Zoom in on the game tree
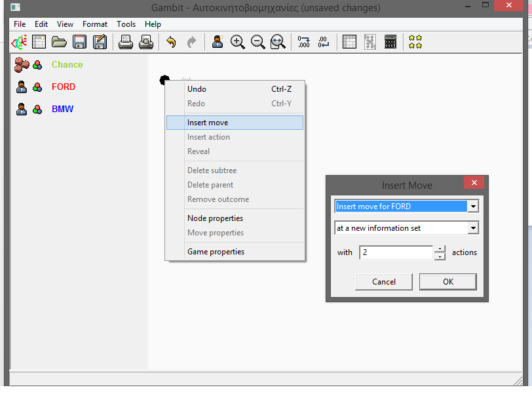 (237, 42)
